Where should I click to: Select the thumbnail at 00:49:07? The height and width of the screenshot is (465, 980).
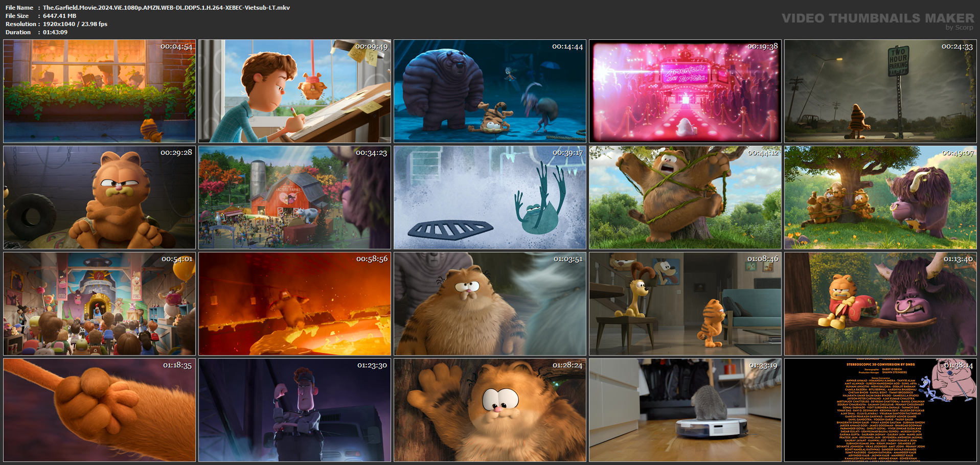tap(880, 197)
